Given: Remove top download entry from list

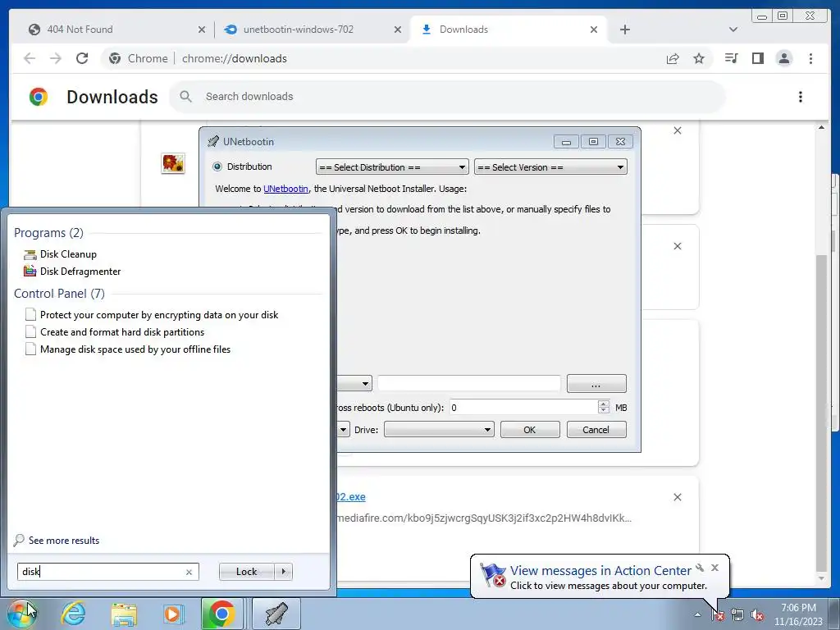Looking at the screenshot, I should 677,130.
